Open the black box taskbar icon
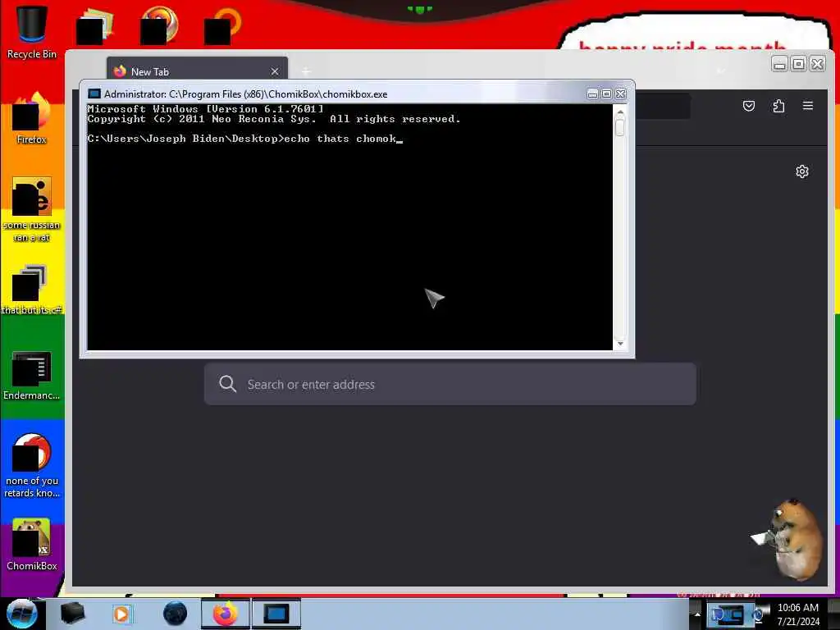This screenshot has height=630, width=840. pos(72,614)
